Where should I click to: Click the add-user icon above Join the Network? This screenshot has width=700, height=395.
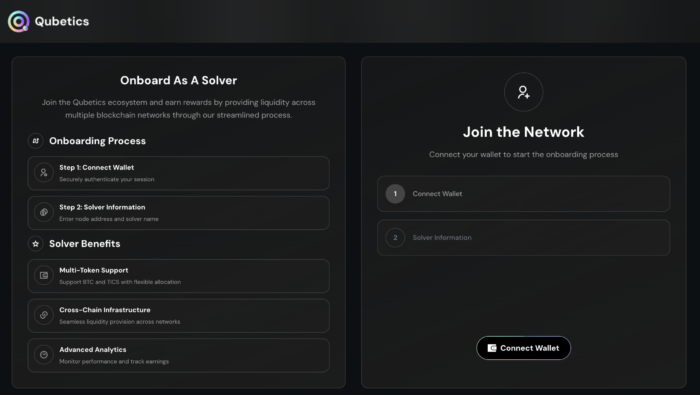click(x=524, y=92)
